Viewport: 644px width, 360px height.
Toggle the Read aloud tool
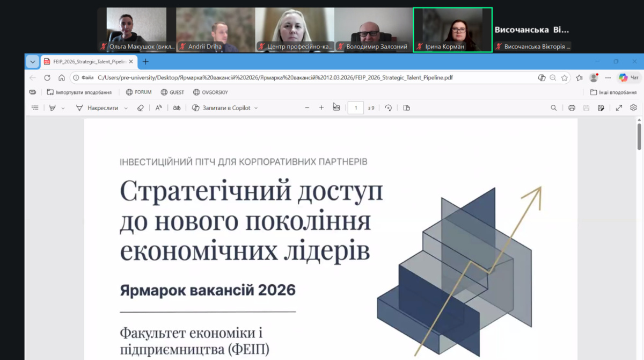[x=159, y=108]
